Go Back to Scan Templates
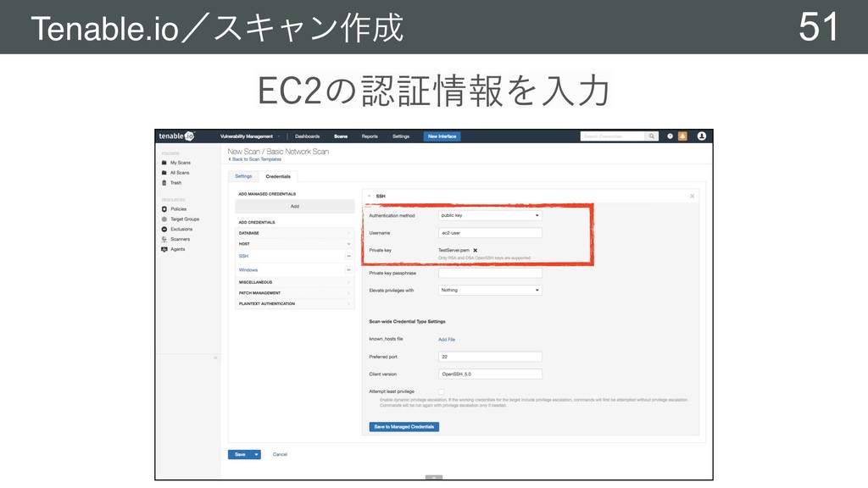The image size is (868, 488). [255, 159]
